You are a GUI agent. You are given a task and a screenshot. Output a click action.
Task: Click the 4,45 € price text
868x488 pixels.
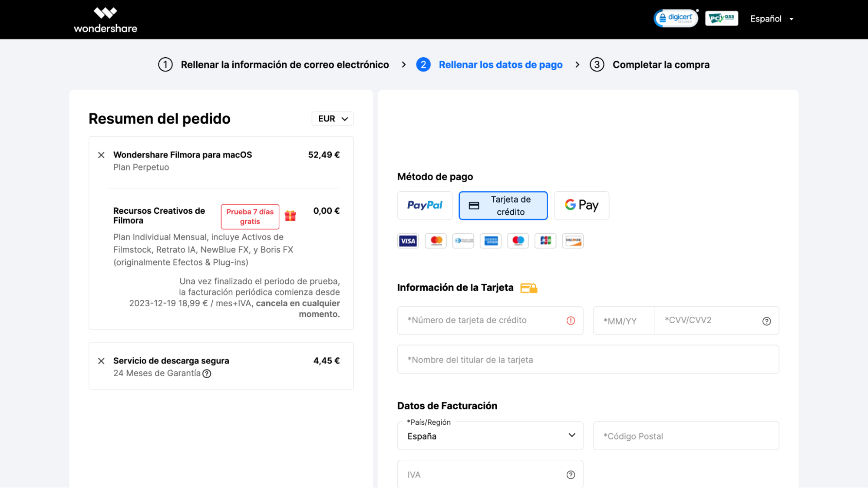pos(327,361)
